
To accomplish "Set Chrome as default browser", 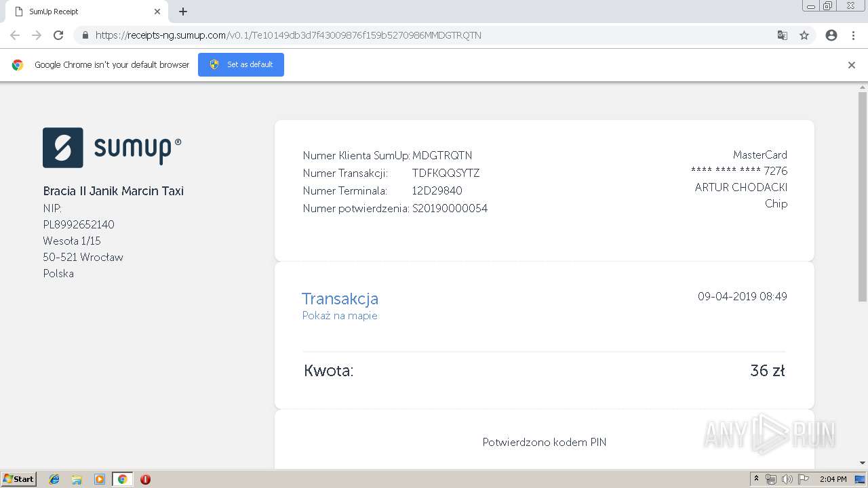I will click(241, 64).
